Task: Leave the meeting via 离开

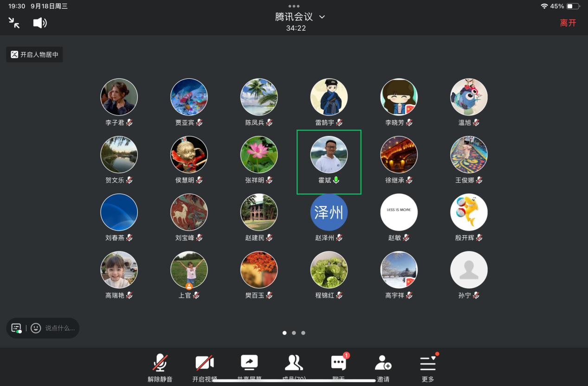Action: coord(568,23)
